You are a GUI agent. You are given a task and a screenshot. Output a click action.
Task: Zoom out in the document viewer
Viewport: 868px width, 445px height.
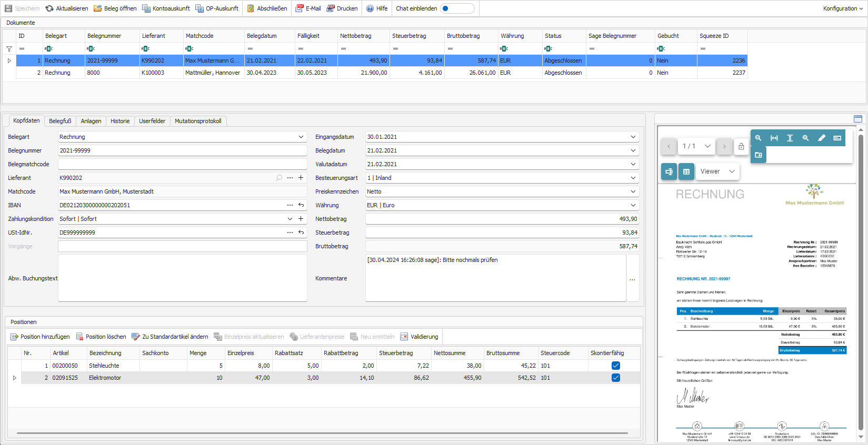coord(758,138)
